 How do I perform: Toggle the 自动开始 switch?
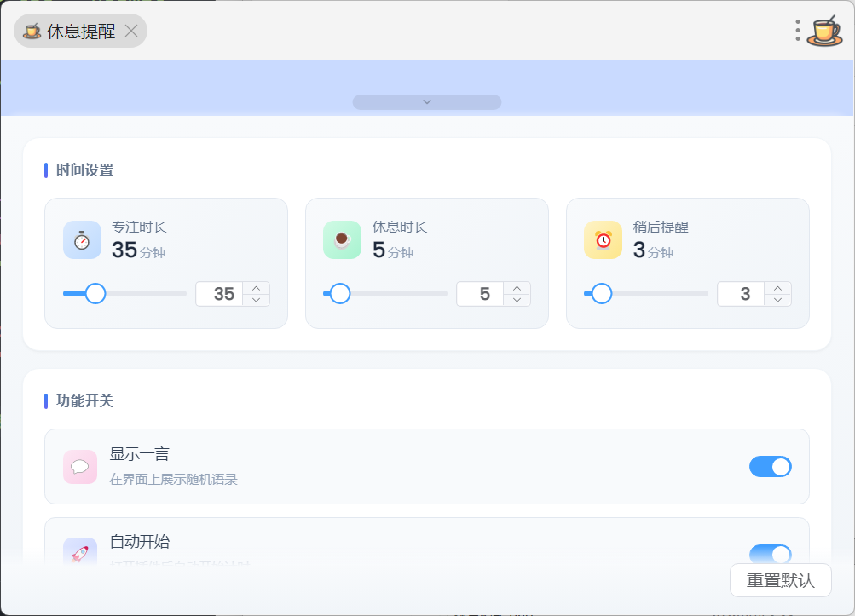click(770, 554)
